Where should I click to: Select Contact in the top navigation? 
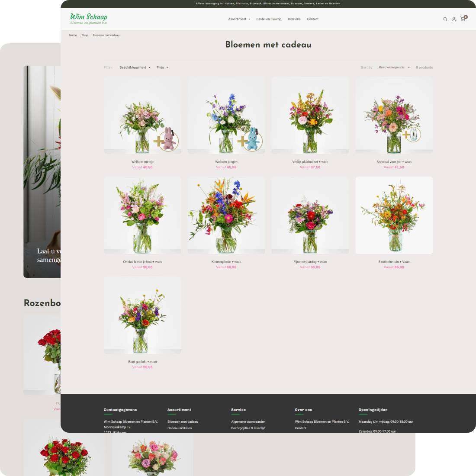click(312, 19)
